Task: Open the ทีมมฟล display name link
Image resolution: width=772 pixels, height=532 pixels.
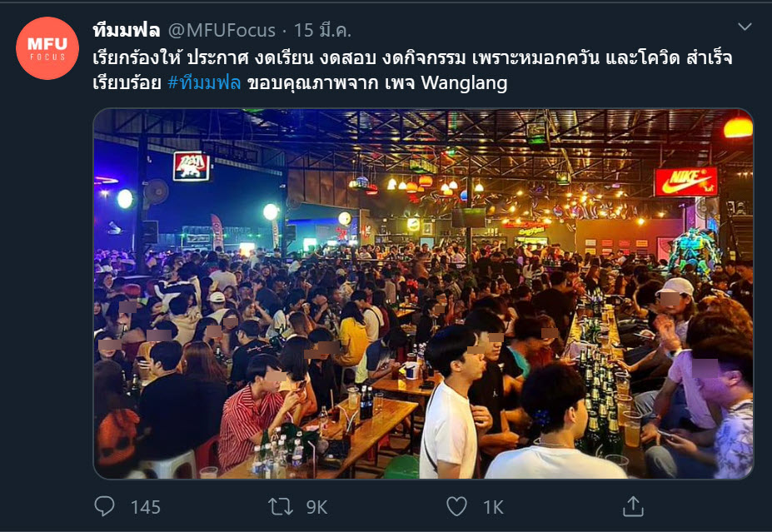Action: pyautogui.click(x=127, y=31)
